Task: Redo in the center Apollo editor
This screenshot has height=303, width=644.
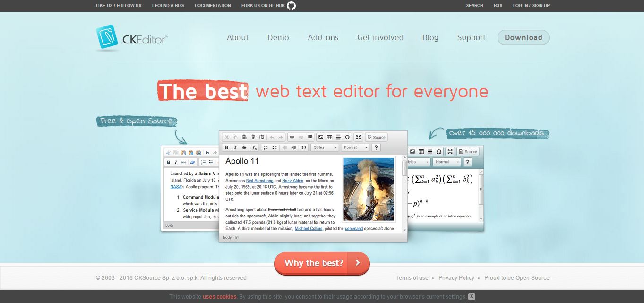Action: click(x=281, y=137)
